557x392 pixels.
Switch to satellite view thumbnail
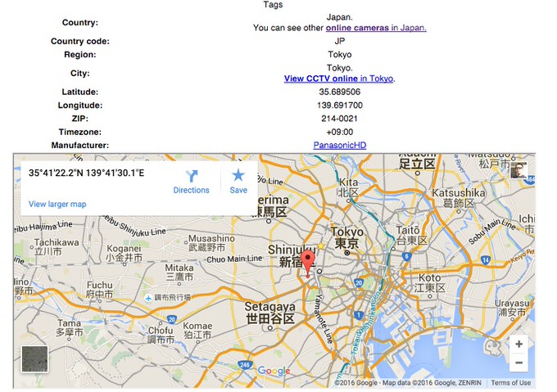coord(34,359)
